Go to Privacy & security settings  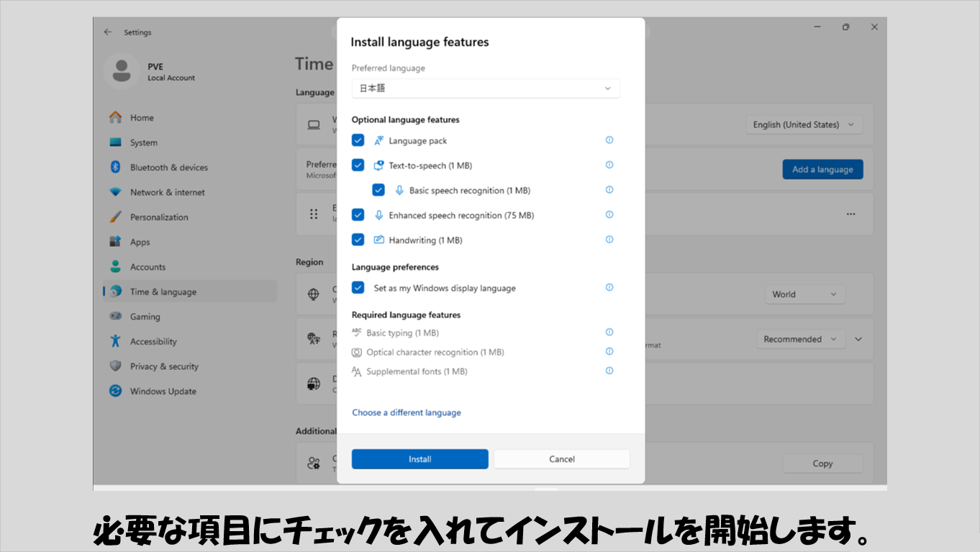pos(163,366)
